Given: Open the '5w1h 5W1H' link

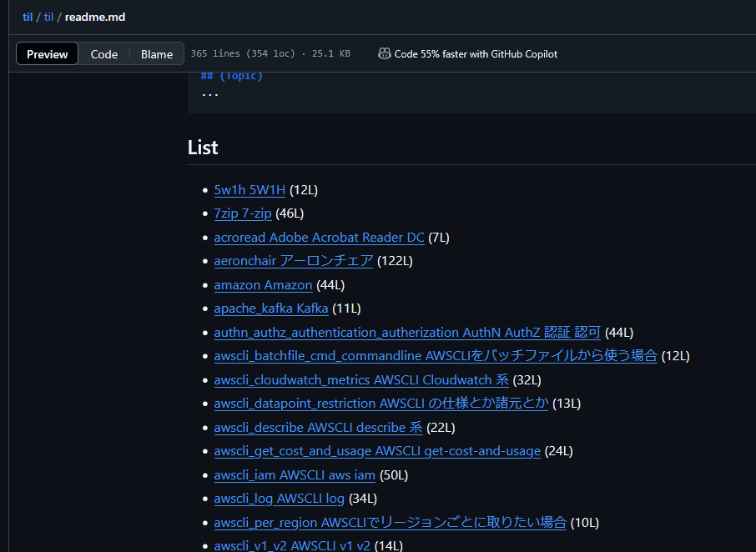Looking at the screenshot, I should [249, 190].
